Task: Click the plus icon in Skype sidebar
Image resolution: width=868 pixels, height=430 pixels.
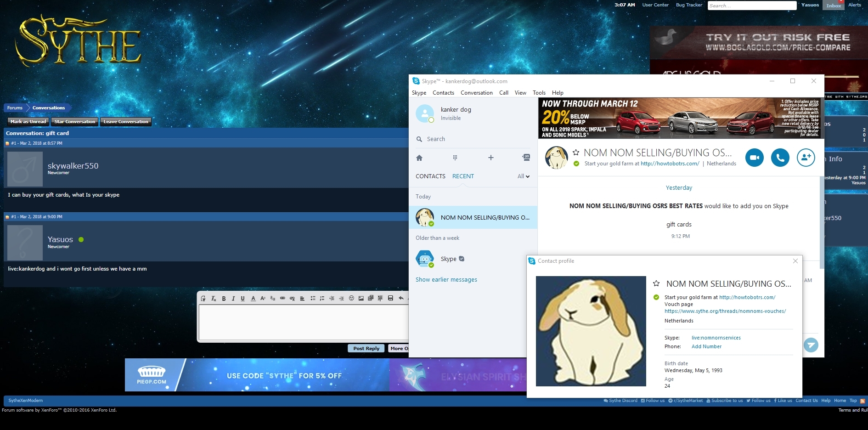Action: click(491, 158)
